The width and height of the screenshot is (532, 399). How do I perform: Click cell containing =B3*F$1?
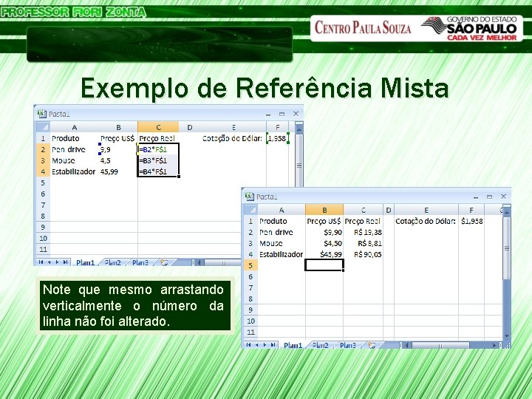158,160
